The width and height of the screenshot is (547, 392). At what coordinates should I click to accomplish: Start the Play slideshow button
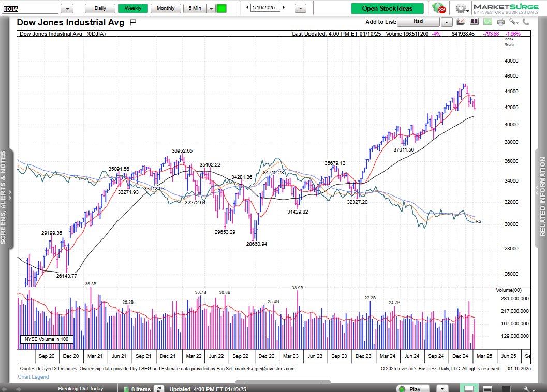pos(412,389)
